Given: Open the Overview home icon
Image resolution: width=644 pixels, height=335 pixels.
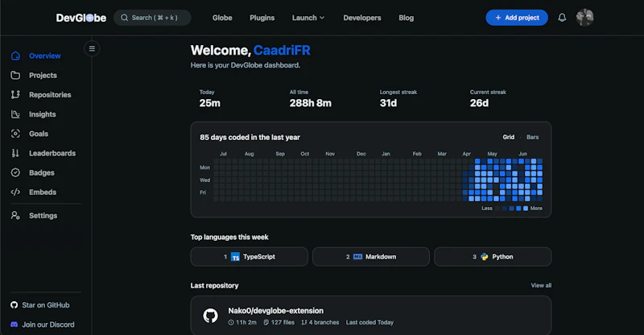Looking at the screenshot, I should point(15,56).
